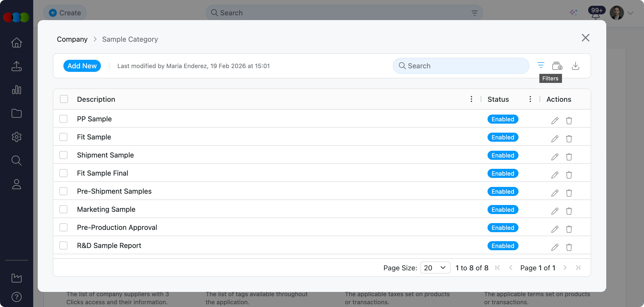Toggle the select-all header checkbox

pyautogui.click(x=64, y=99)
